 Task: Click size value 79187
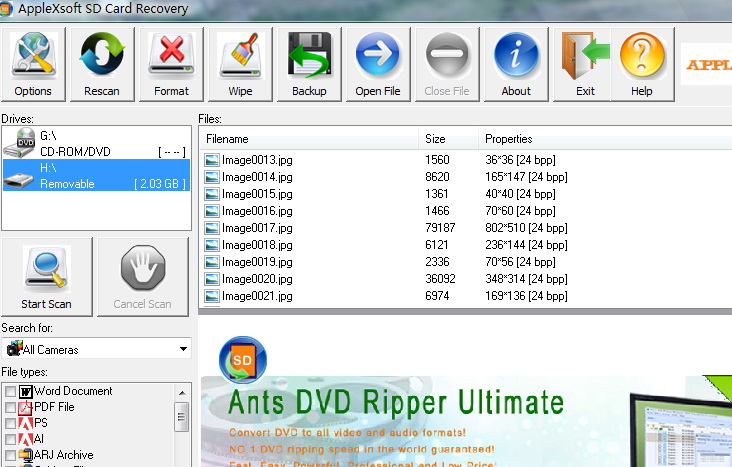tap(440, 228)
